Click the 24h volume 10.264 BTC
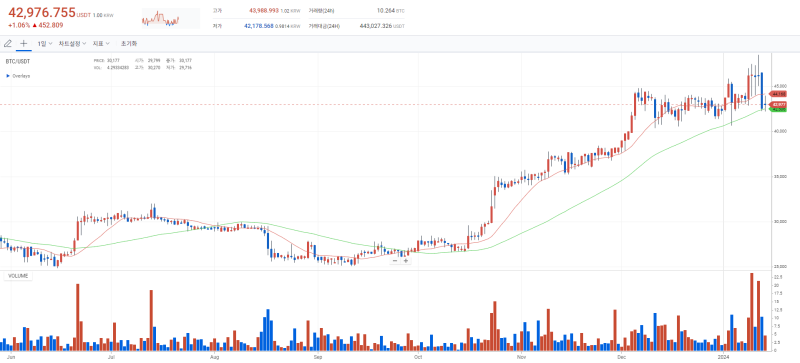The height and width of the screenshot is (363, 800). pyautogui.click(x=390, y=10)
